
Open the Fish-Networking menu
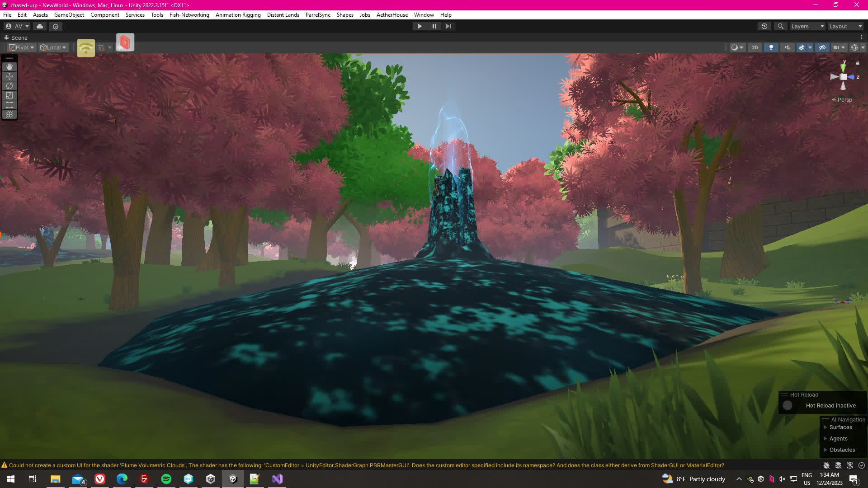(189, 15)
